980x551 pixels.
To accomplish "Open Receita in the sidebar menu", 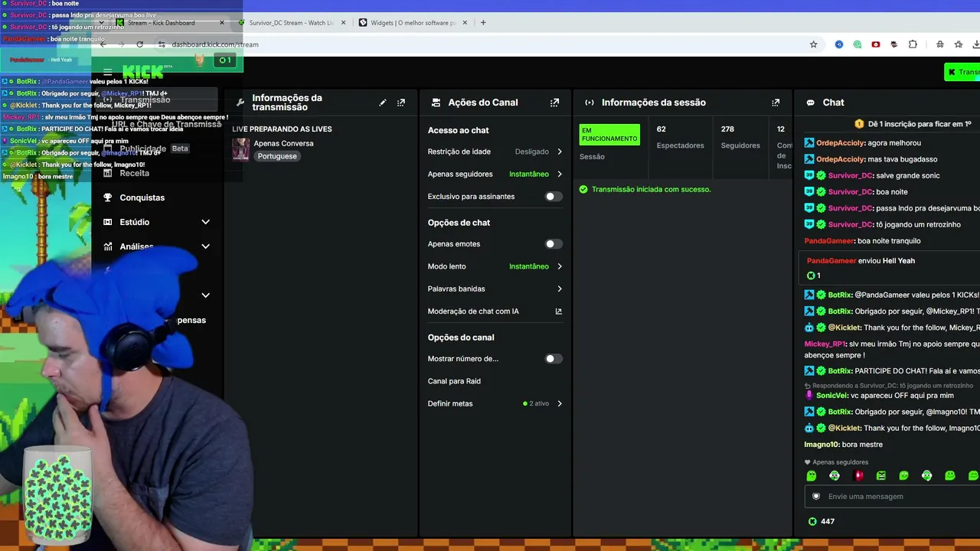I will pyautogui.click(x=135, y=173).
